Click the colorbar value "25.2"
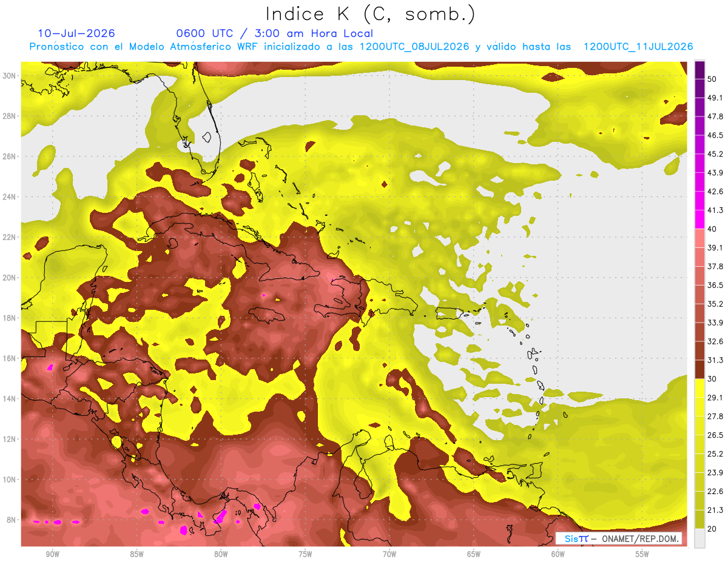Viewport: 728px width, 562px height. 715,454
